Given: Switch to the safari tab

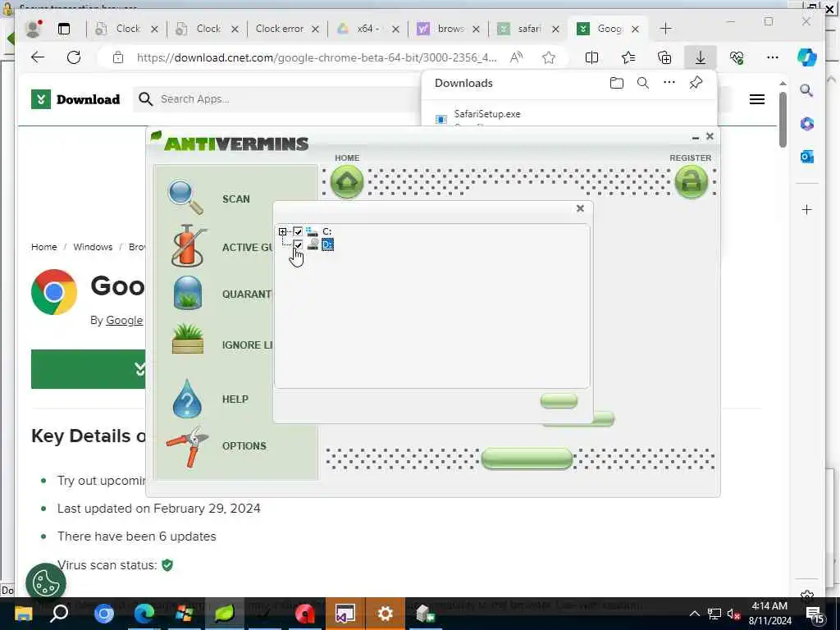Looking at the screenshot, I should click(x=528, y=29).
